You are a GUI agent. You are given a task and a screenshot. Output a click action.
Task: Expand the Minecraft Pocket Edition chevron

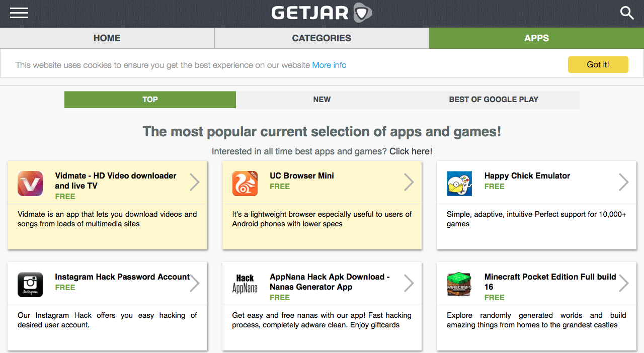623,283
